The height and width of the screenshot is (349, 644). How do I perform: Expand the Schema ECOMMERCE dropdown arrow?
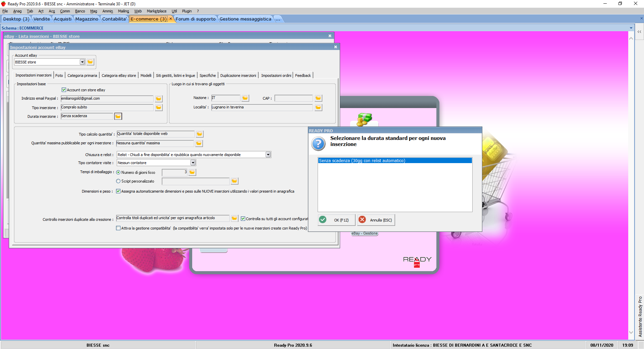(x=631, y=28)
